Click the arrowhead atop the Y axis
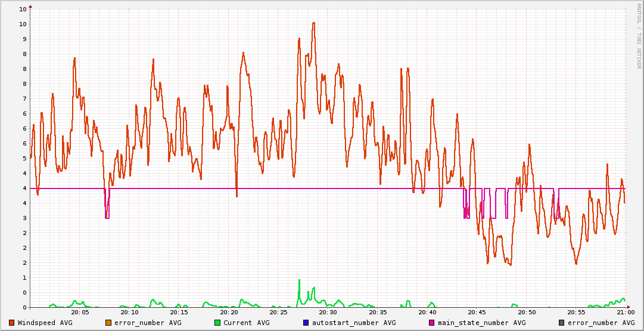Image resolution: width=644 pixels, height=331 pixels. (30, 6)
